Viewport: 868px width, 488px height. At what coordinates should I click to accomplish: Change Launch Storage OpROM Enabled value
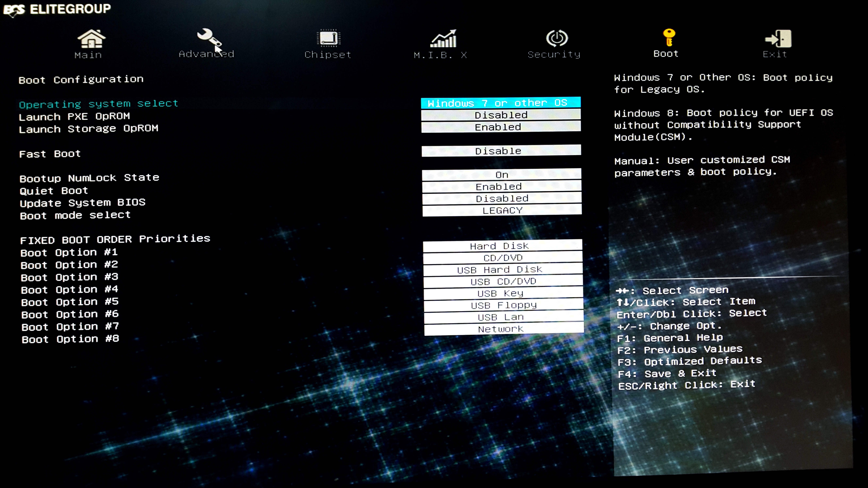coord(501,127)
